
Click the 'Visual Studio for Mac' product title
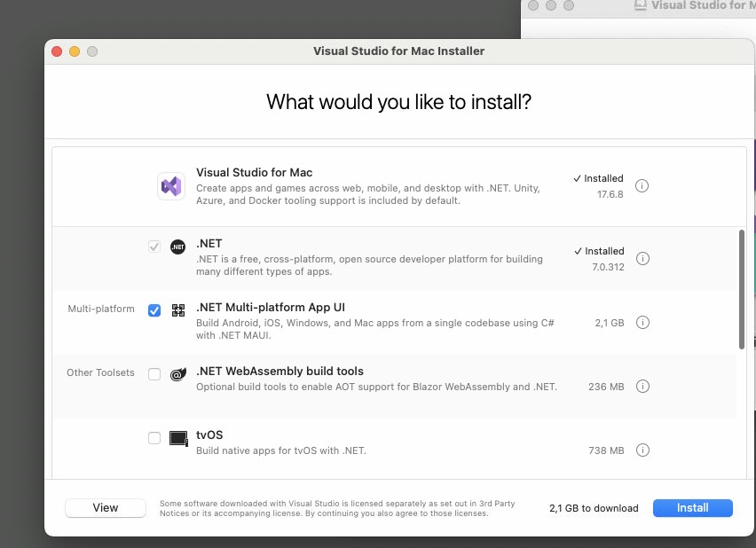(x=254, y=173)
